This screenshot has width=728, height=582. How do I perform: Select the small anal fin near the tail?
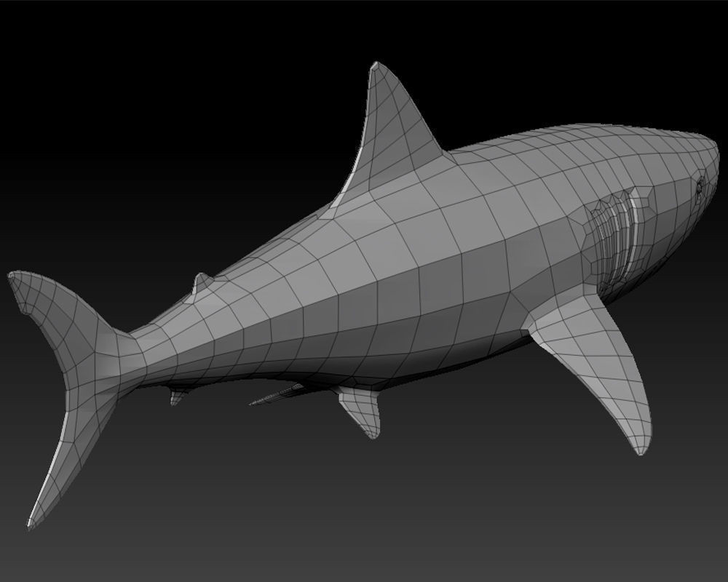pyautogui.click(x=178, y=396)
